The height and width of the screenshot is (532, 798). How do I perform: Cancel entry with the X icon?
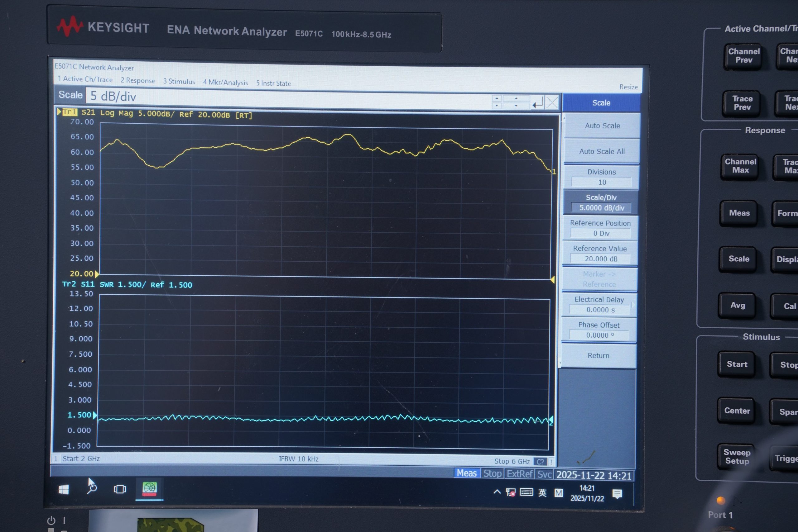552,102
